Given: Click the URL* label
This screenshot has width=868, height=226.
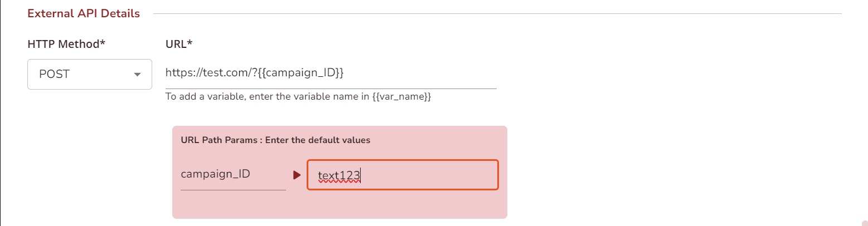Looking at the screenshot, I should [179, 44].
